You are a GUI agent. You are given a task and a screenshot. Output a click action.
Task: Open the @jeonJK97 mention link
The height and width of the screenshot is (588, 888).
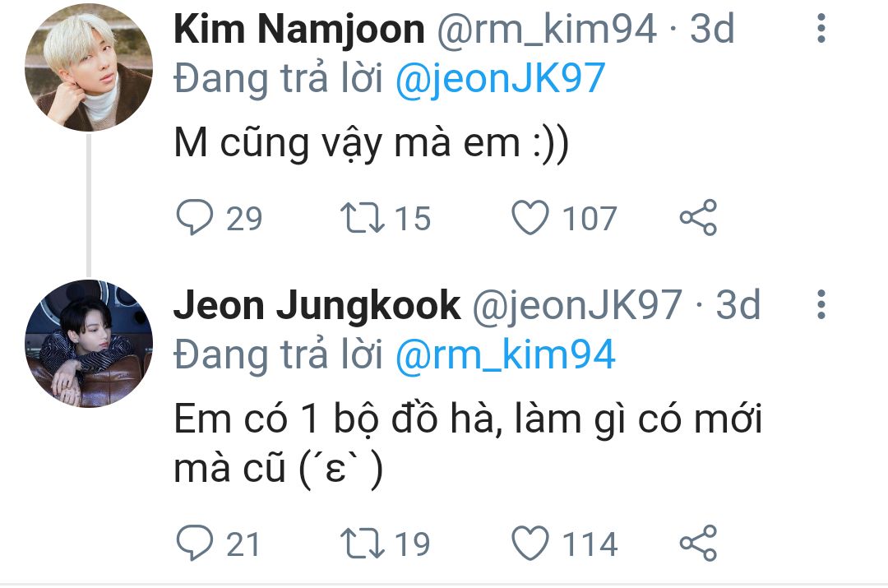[x=500, y=79]
